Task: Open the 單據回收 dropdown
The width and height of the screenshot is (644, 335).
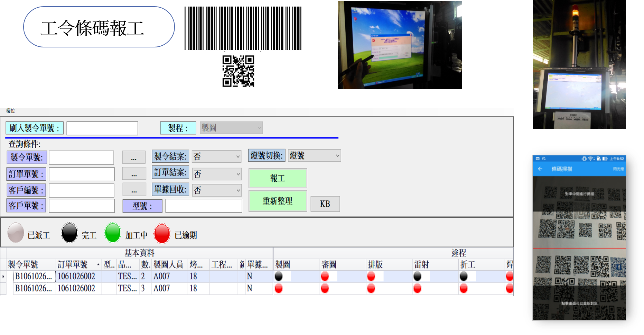Action: 216,190
